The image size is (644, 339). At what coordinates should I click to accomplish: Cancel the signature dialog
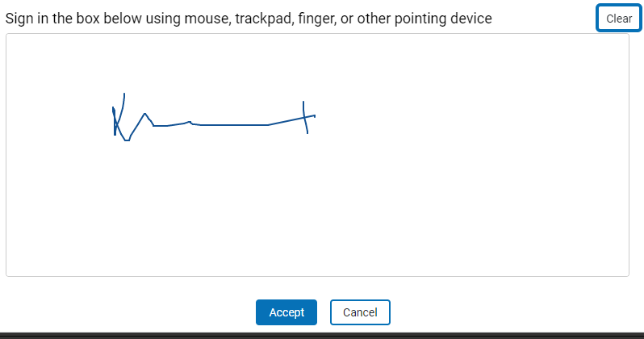tap(360, 312)
